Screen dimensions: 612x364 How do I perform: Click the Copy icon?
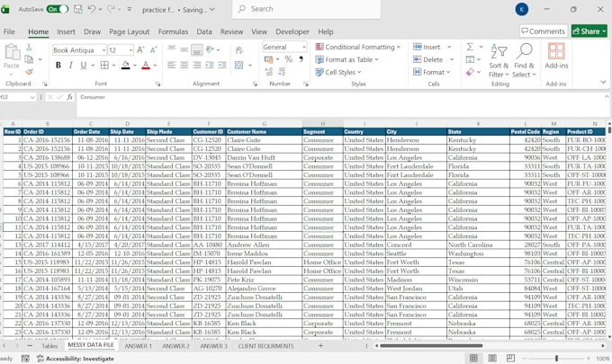(29, 59)
